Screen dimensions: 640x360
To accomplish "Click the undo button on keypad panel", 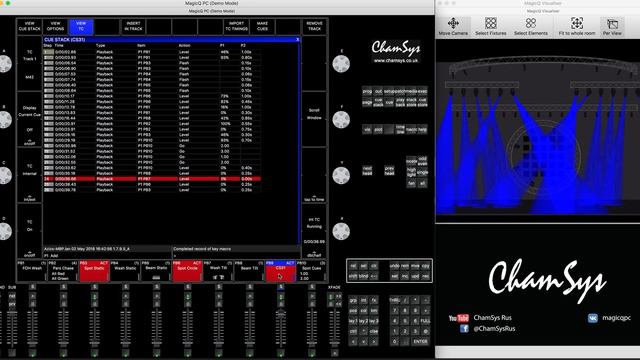I will (x=394, y=266).
